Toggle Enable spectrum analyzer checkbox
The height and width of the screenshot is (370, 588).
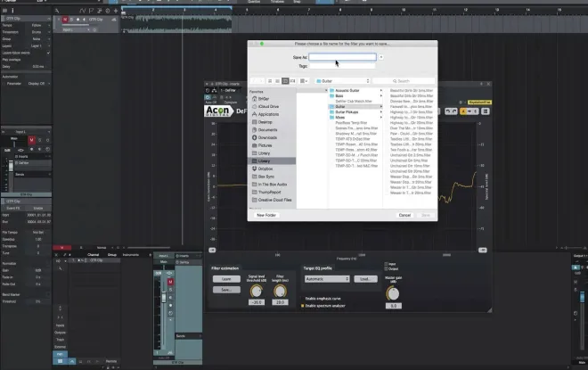coord(303,306)
